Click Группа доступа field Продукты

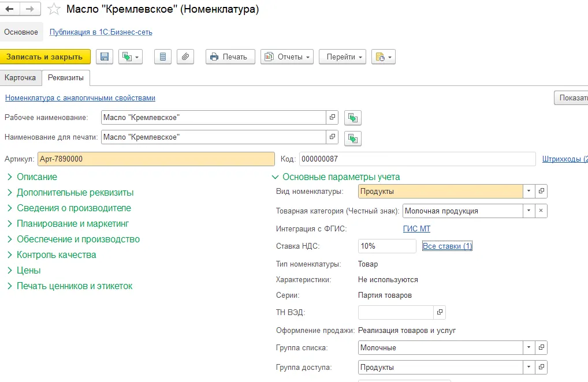click(441, 368)
